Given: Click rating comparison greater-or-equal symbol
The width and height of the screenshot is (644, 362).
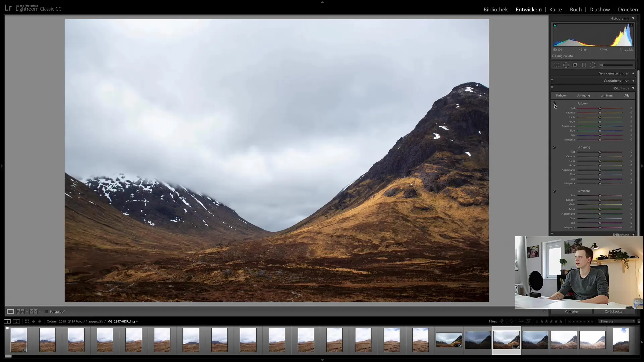Looking at the screenshot, I should pos(537,321).
